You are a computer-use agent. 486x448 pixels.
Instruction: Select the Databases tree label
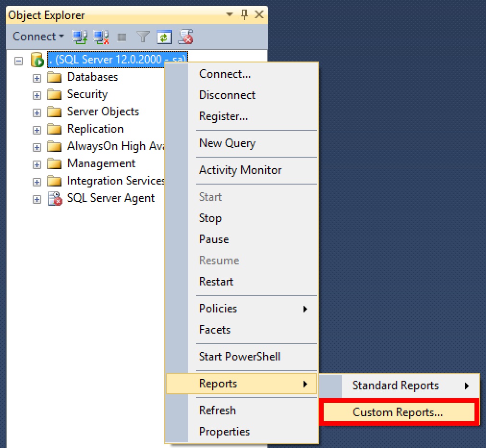(93, 77)
